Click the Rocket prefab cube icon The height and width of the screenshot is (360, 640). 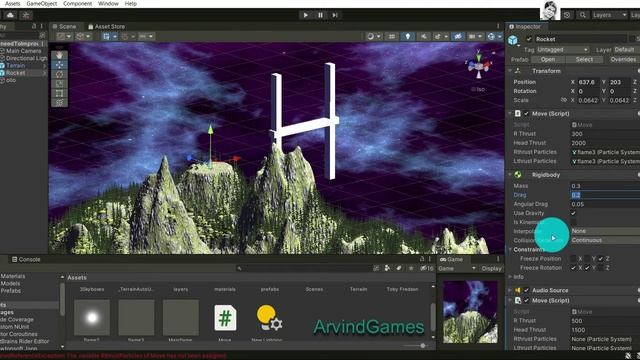[513, 40]
